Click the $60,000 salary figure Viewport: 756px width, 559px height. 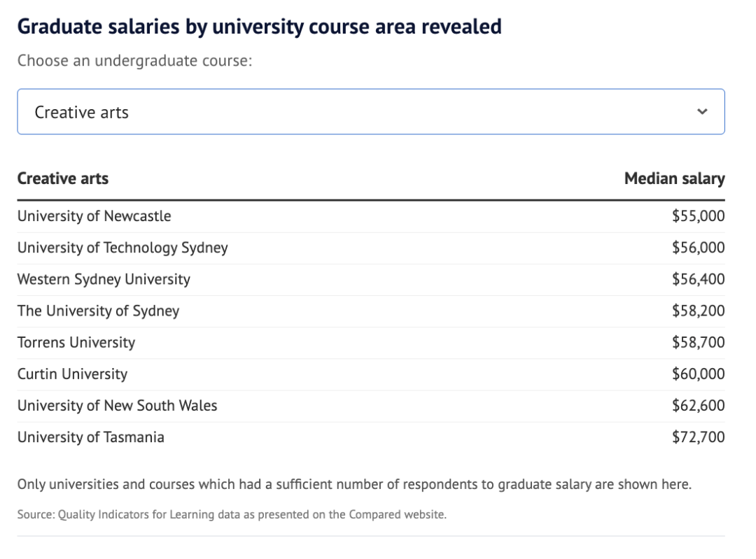[698, 374]
